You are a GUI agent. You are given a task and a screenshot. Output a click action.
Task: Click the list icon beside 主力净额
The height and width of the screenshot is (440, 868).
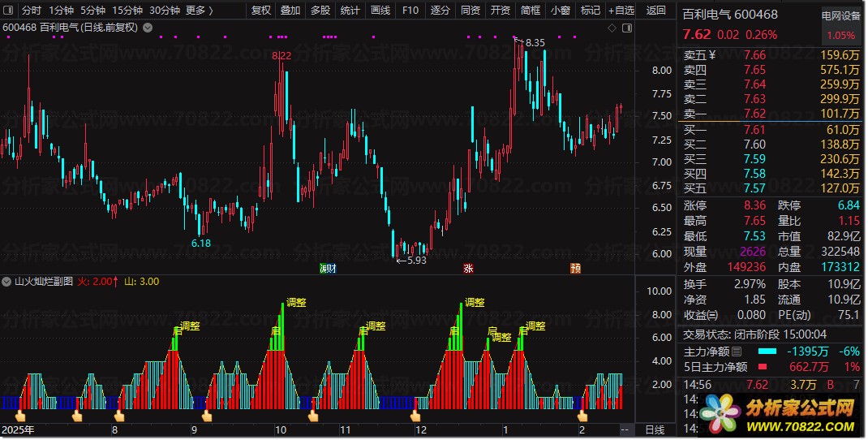click(737, 352)
